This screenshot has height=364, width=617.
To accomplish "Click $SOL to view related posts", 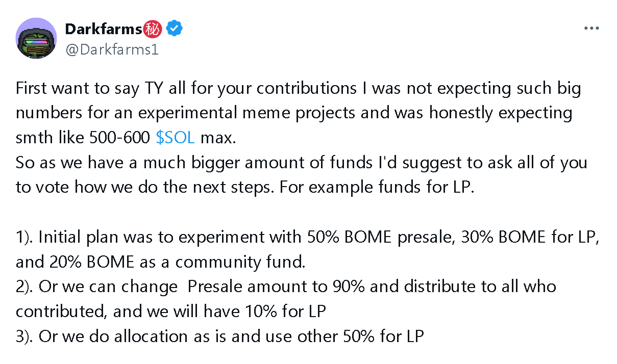I will point(175,137).
